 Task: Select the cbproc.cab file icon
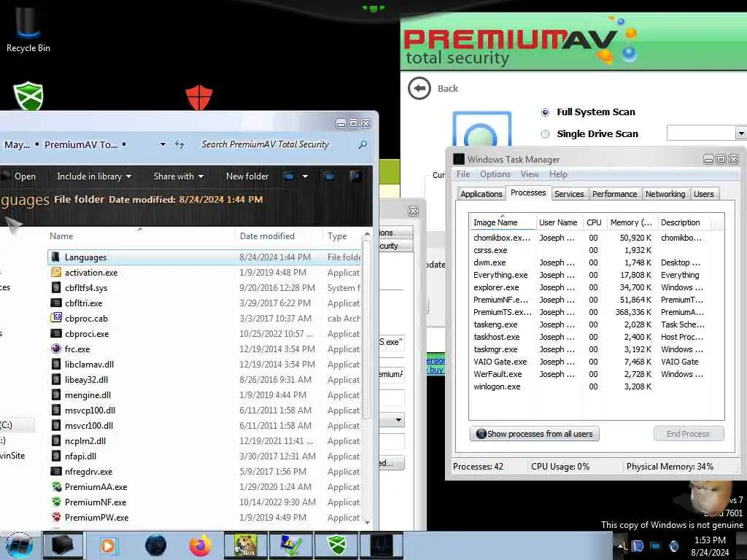pyautogui.click(x=55, y=318)
